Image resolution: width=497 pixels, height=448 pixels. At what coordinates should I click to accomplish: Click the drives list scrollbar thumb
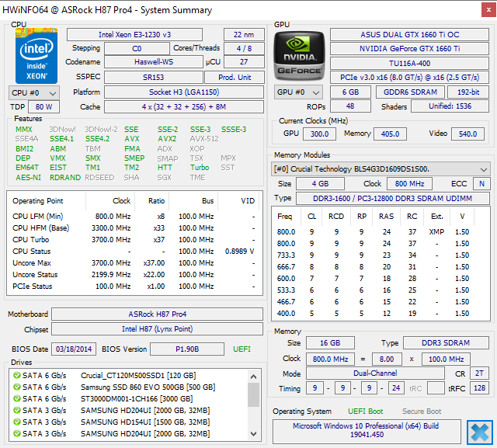253,394
